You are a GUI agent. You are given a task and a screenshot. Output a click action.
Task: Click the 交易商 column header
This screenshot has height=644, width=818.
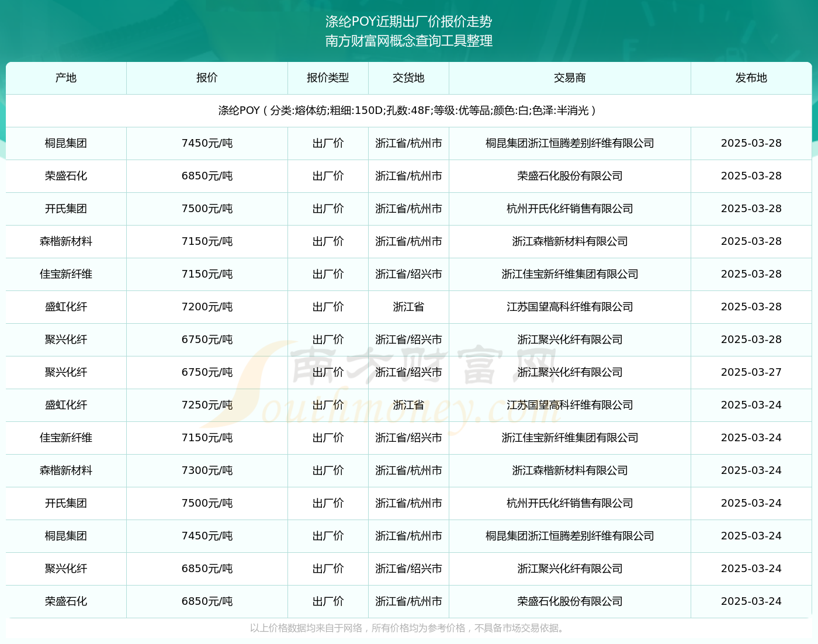point(570,78)
